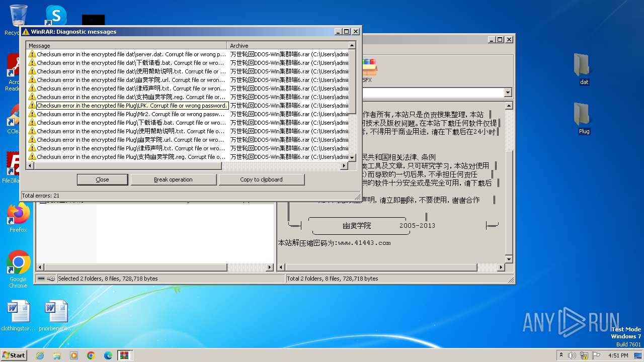The width and height of the screenshot is (644, 362).
Task: Click the Total 2 folders status text
Action: (332, 279)
